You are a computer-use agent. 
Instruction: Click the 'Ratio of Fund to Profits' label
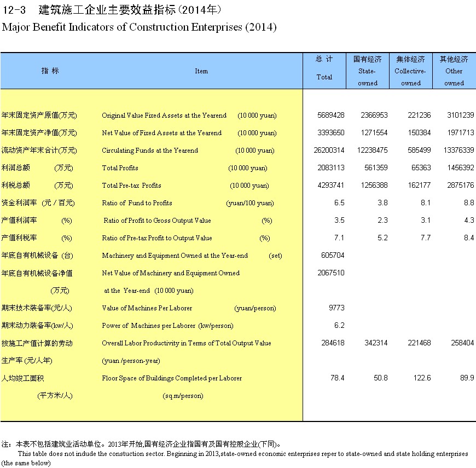pos(137,203)
